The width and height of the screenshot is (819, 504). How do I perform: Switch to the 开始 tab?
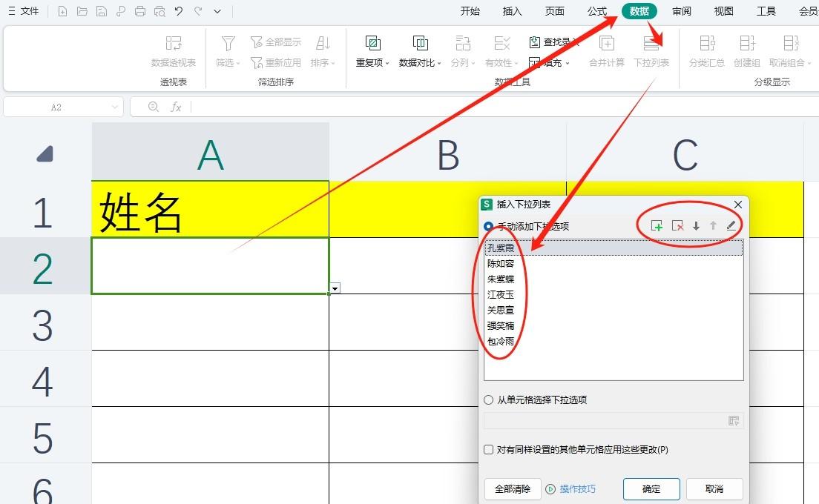pyautogui.click(x=470, y=11)
